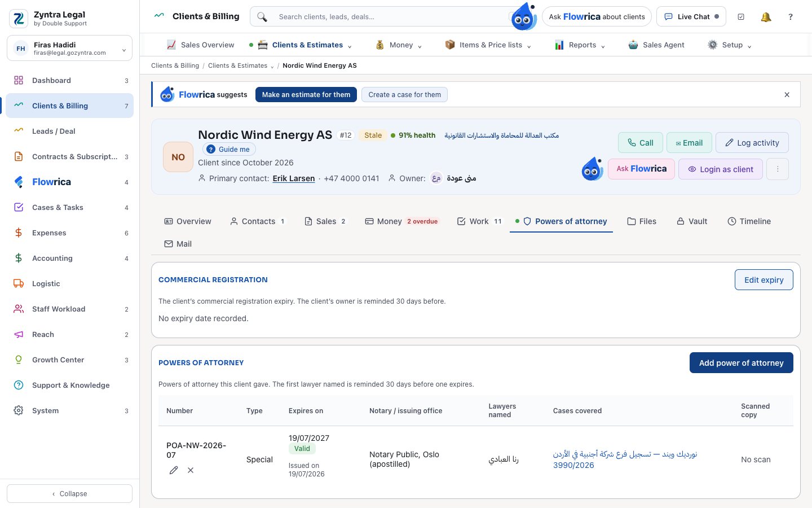Open breadcrumb Clients & Estimates chevron

click(272, 67)
